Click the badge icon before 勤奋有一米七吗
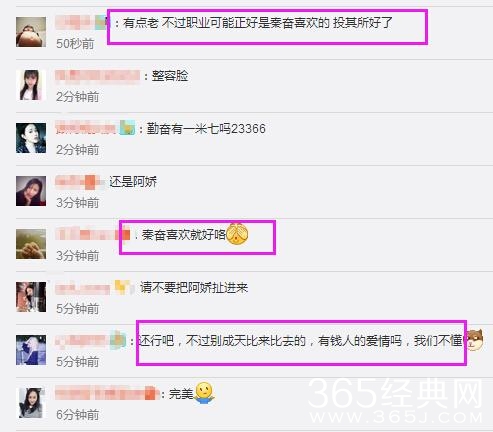493x432 pixels. [x=127, y=128]
